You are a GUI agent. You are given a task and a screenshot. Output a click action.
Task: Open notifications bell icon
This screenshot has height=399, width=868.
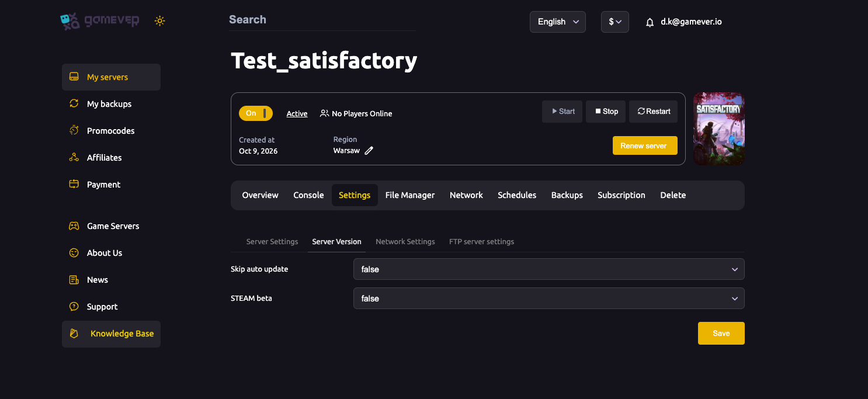pos(650,22)
